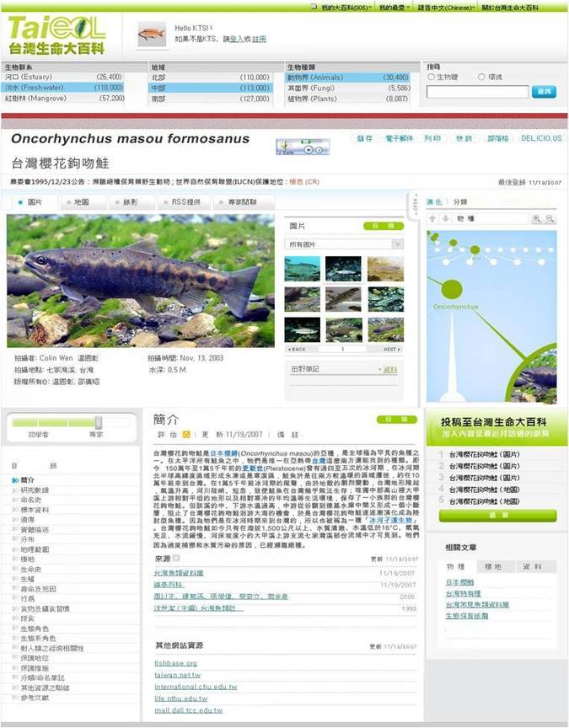Select the 植物界 (Plants) row
The height and width of the screenshot is (728, 569).
pos(348,99)
